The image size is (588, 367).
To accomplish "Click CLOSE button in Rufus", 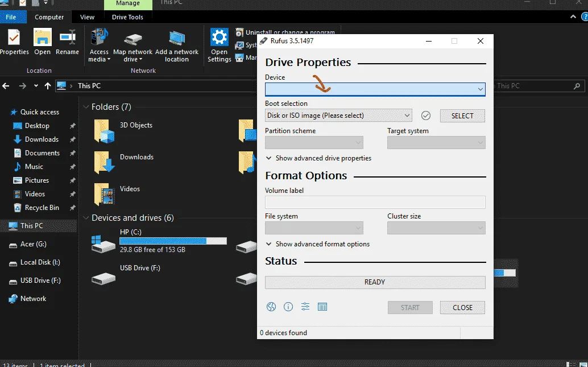I will pos(462,308).
